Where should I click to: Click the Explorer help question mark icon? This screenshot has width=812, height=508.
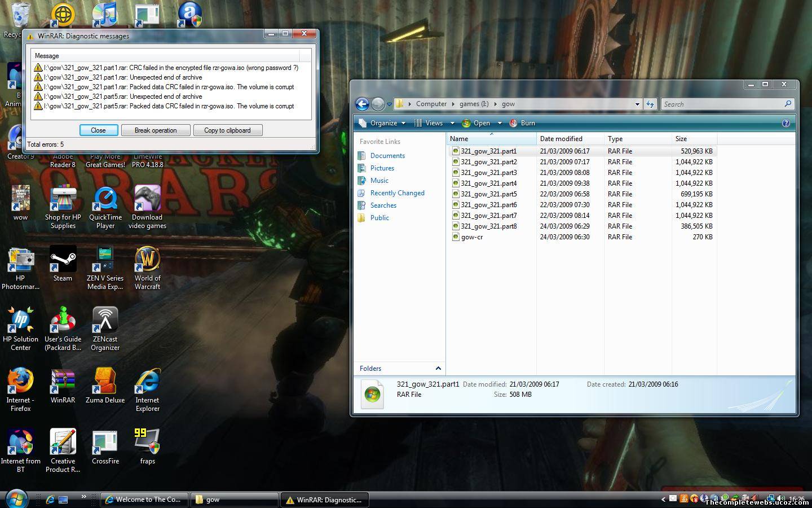coord(785,123)
